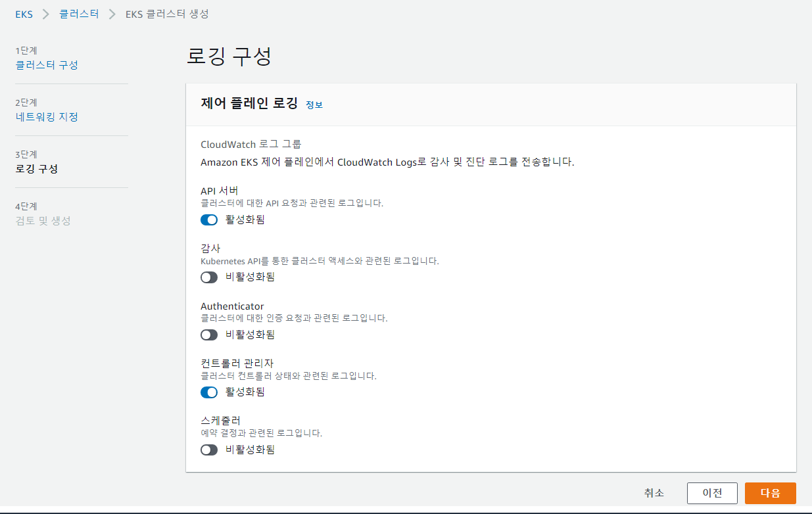
Task: Disable the API 서버 logging toggle
Action: (x=209, y=220)
